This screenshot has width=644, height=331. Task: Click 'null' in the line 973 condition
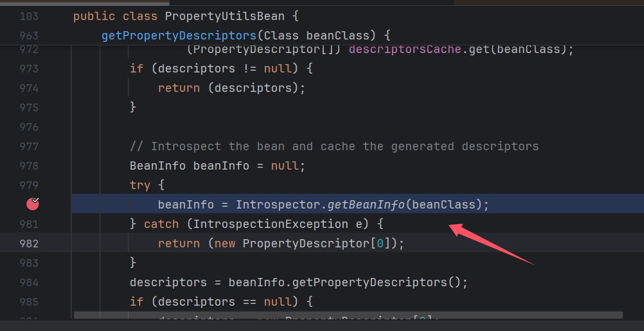pyautogui.click(x=278, y=68)
